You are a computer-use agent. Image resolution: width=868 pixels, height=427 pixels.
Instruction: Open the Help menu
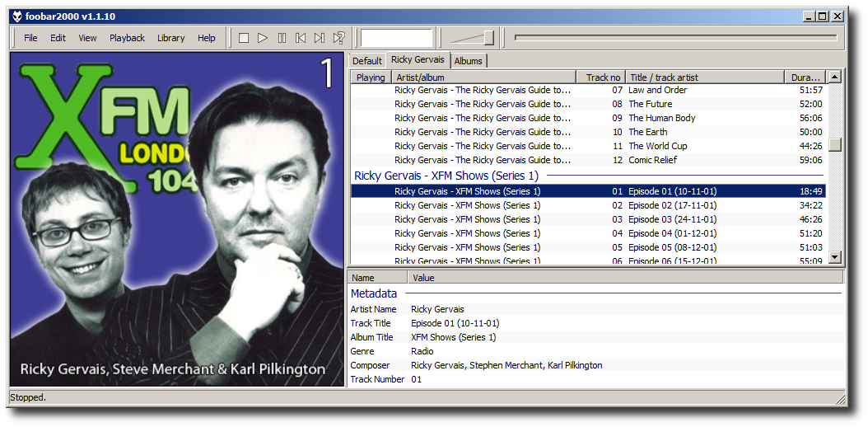pos(207,38)
